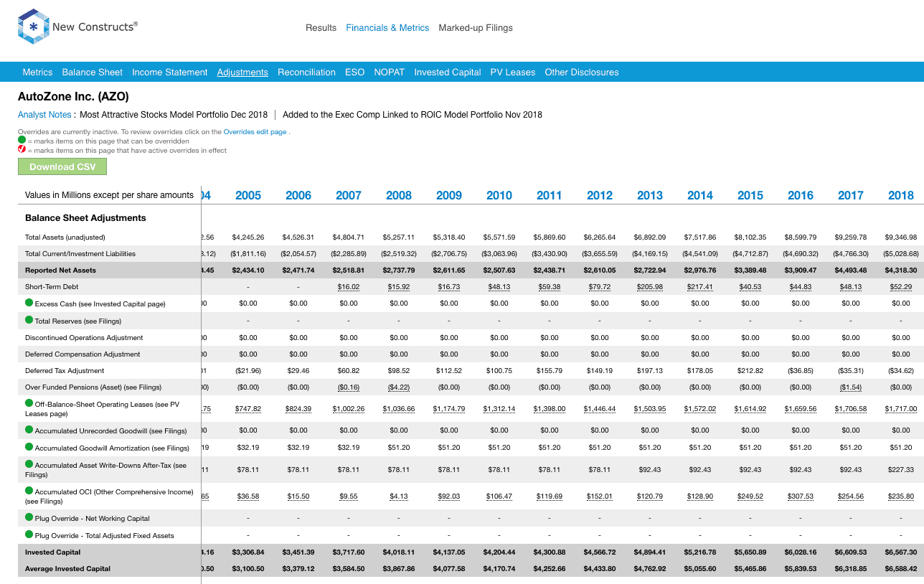The width and height of the screenshot is (924, 584).
Task: Click 2018 Invested Capital value $6,567.30
Action: 901,552
